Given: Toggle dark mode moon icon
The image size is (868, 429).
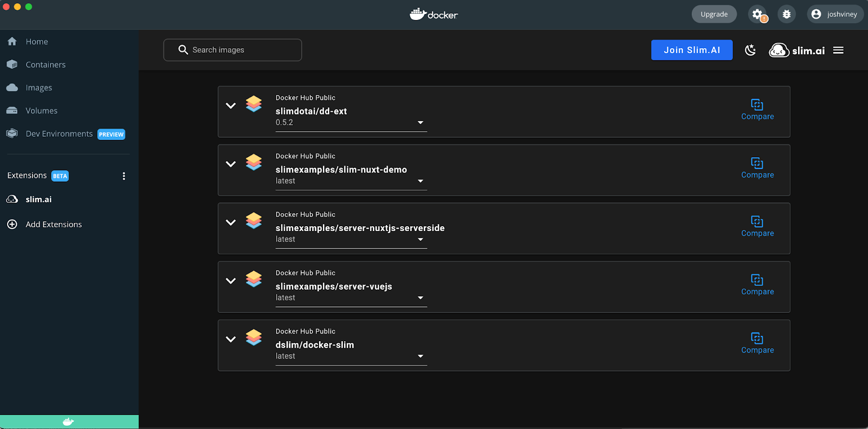Looking at the screenshot, I should click(x=750, y=50).
